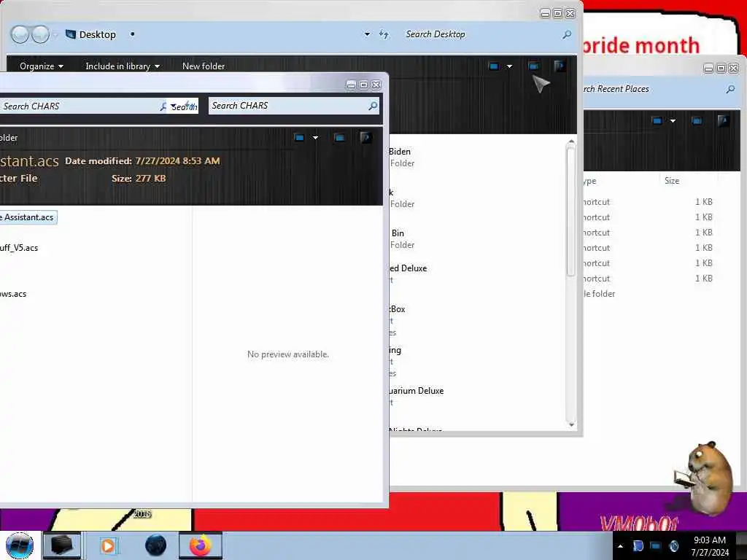The height and width of the screenshot is (560, 747).
Task: Click magnifier in the left Search CHARS field
Action: point(163,106)
